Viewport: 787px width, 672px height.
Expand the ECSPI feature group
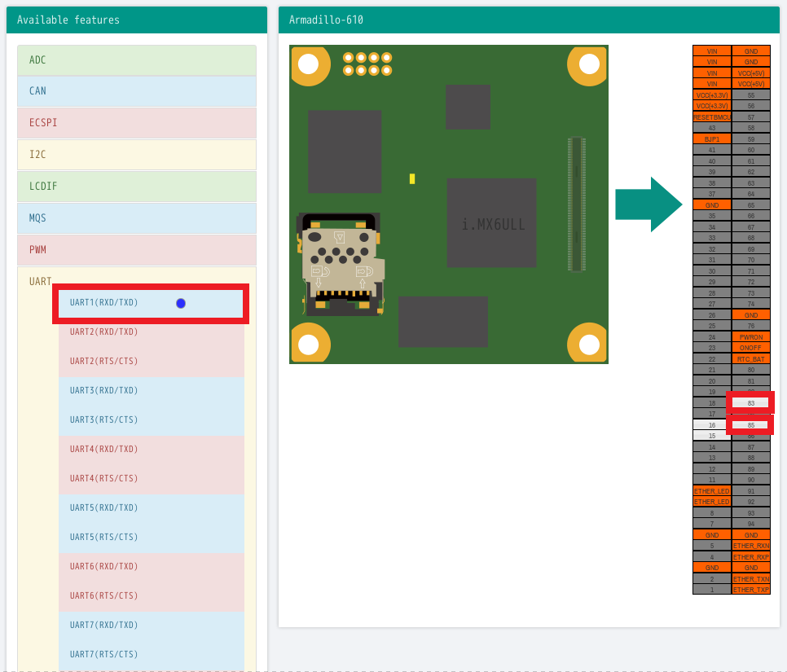137,123
